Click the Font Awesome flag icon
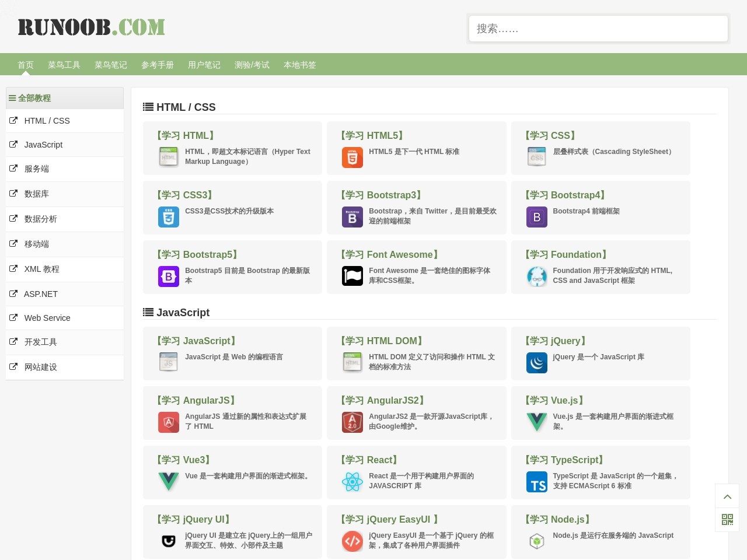The image size is (747, 560). [x=352, y=276]
